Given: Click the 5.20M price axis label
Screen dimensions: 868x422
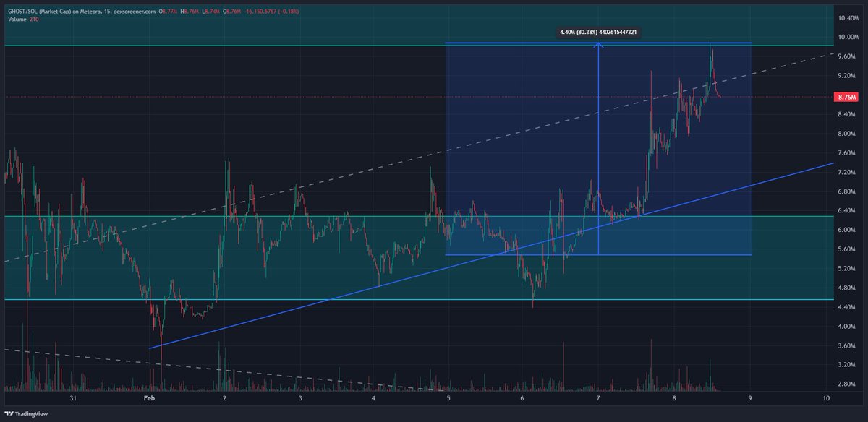Looking at the screenshot, I should (848, 268).
